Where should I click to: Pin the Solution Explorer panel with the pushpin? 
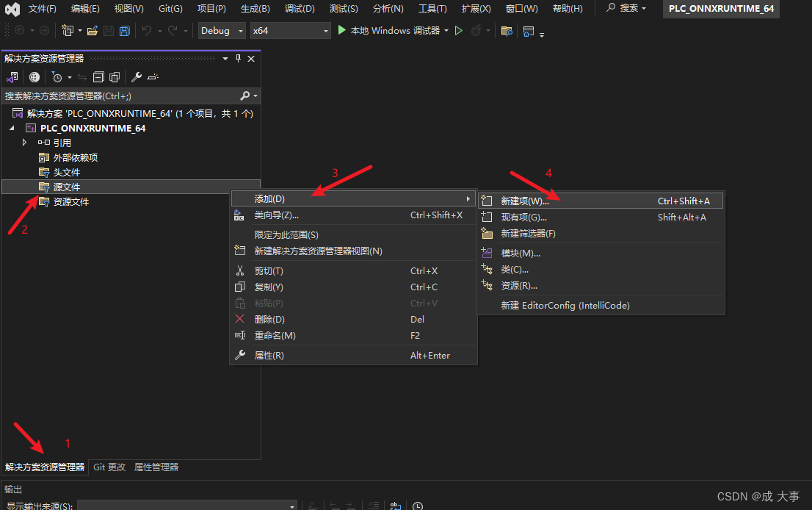point(238,59)
